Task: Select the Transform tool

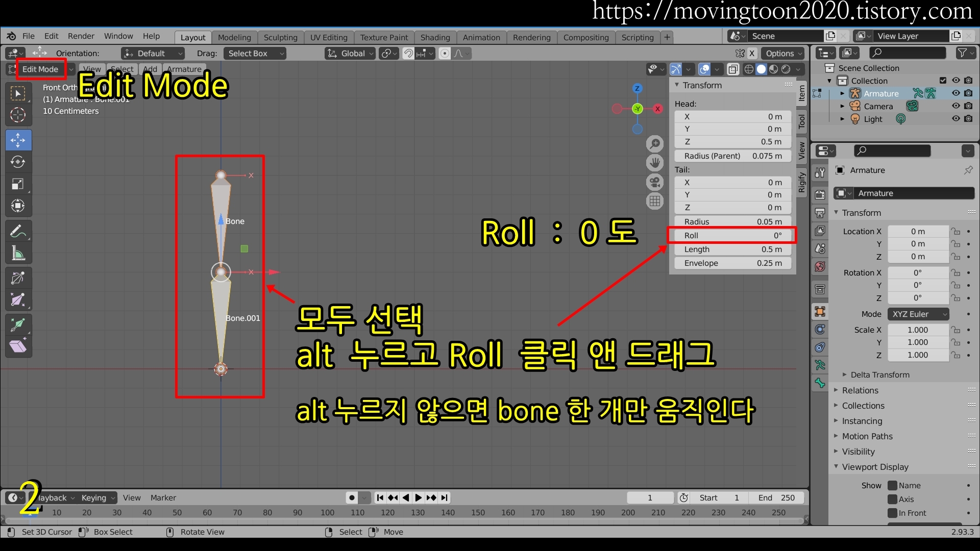Action: point(18,206)
